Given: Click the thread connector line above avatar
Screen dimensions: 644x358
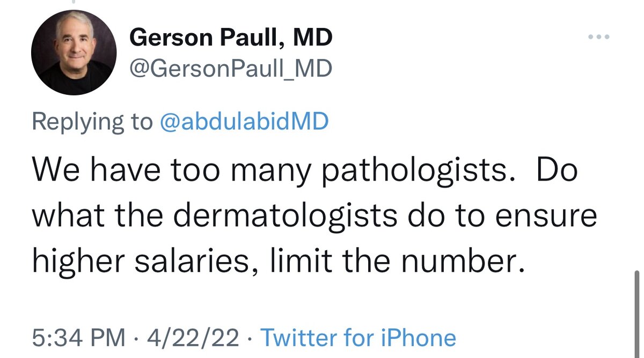Looking at the screenshot, I should [74, 3].
